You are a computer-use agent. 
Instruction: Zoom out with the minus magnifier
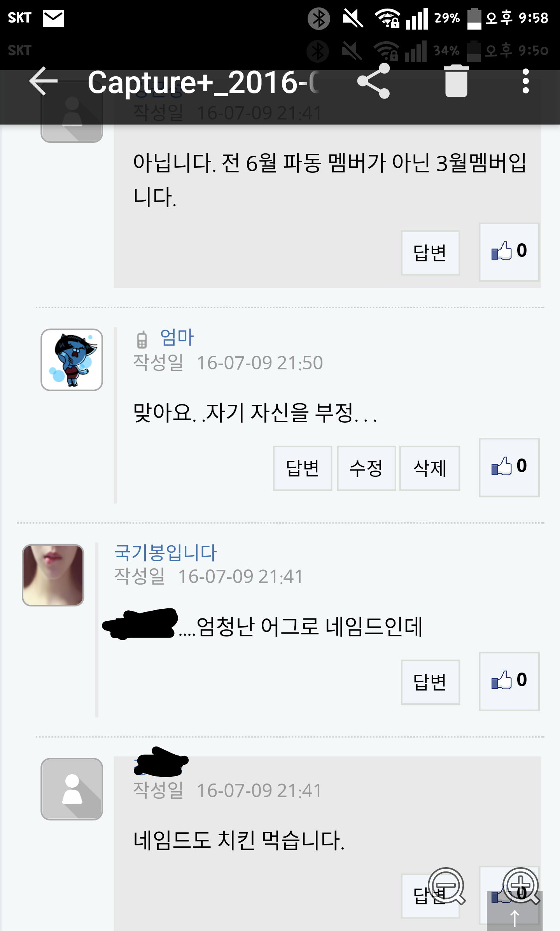[446, 885]
